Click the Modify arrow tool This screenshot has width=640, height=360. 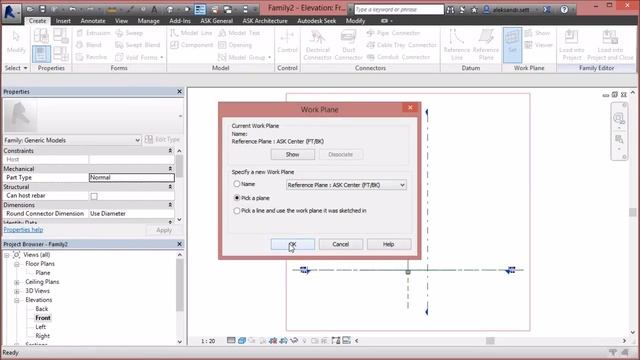pos(16,42)
